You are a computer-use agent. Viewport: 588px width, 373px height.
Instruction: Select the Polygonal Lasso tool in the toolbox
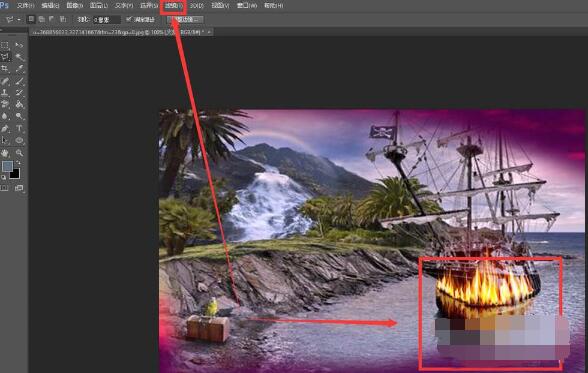point(5,57)
